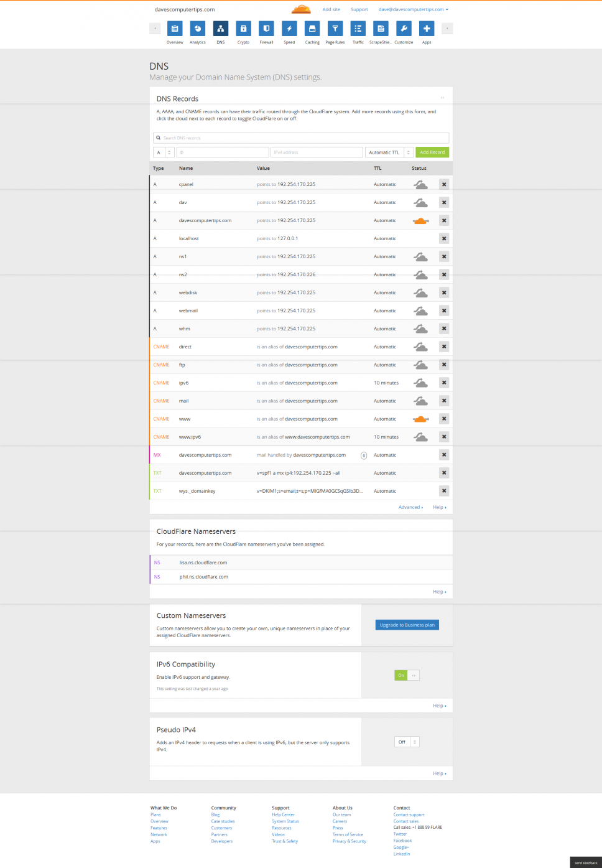The height and width of the screenshot is (868, 602).
Task: Open the dave@davescomputertips.com account menu
Action: pos(413,9)
